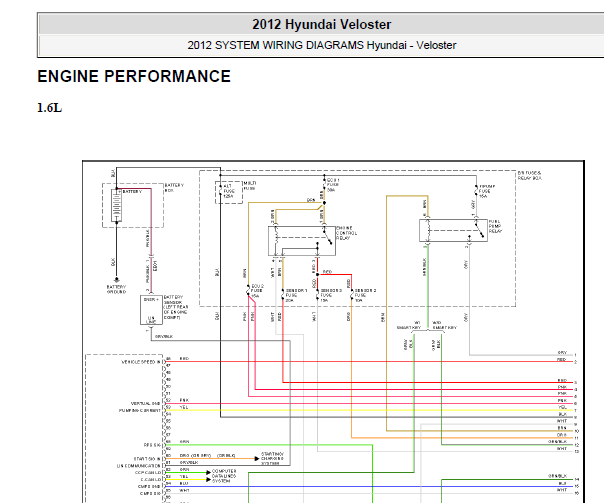This screenshot has width=604, height=503.
Task: Click the 'ECU 1 FUSE 30A' label
Action: 333,185
